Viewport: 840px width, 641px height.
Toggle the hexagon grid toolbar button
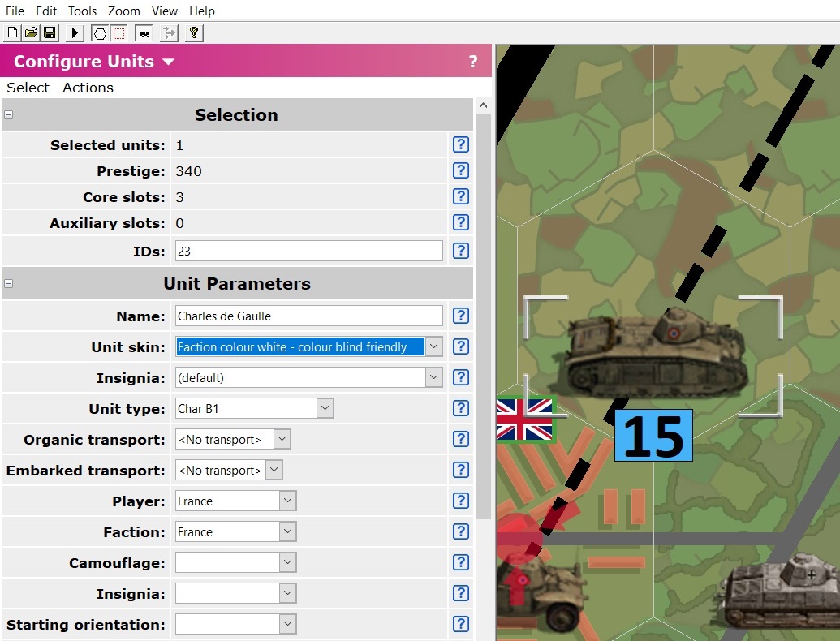[100, 33]
